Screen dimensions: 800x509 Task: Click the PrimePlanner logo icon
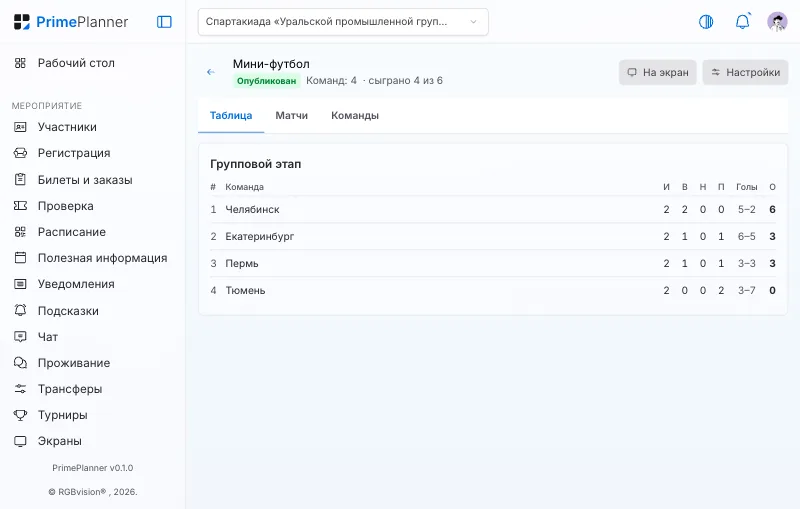pyautogui.click(x=21, y=22)
